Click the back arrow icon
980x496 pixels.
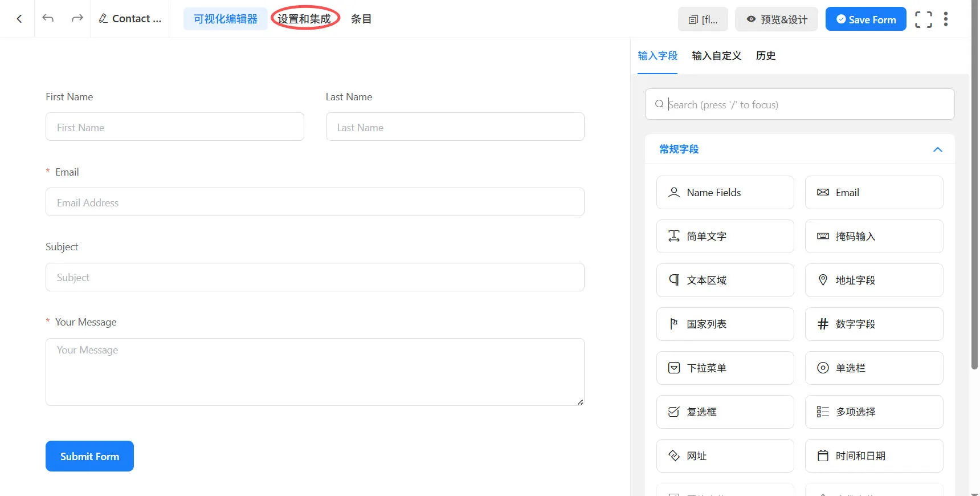19,19
